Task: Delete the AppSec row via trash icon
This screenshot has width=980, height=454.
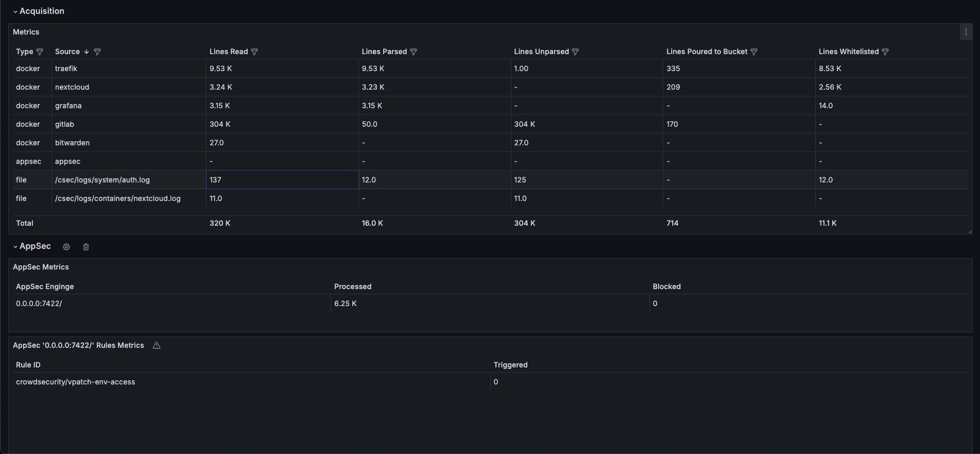Action: [86, 247]
